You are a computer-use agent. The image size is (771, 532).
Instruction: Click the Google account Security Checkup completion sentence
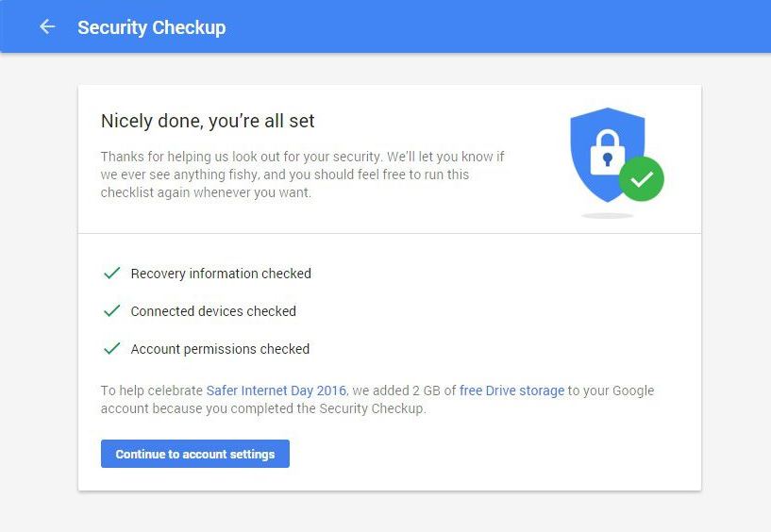pyautogui.click(x=264, y=409)
